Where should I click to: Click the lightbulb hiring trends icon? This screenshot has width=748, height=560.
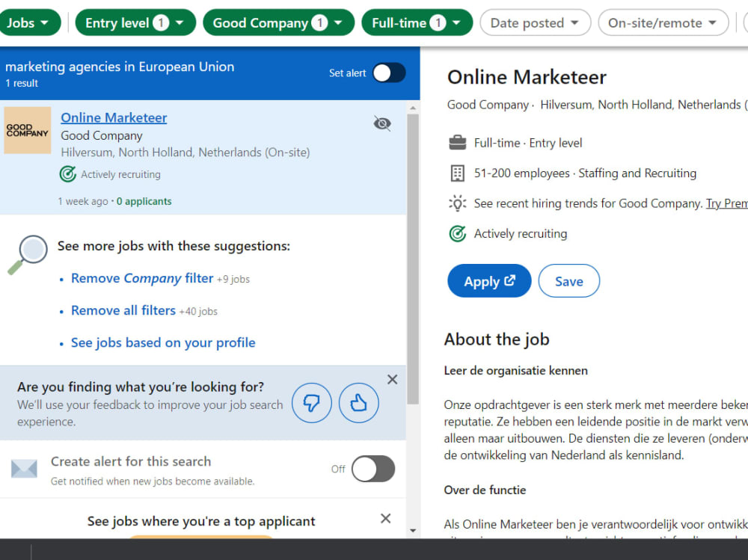tap(458, 203)
